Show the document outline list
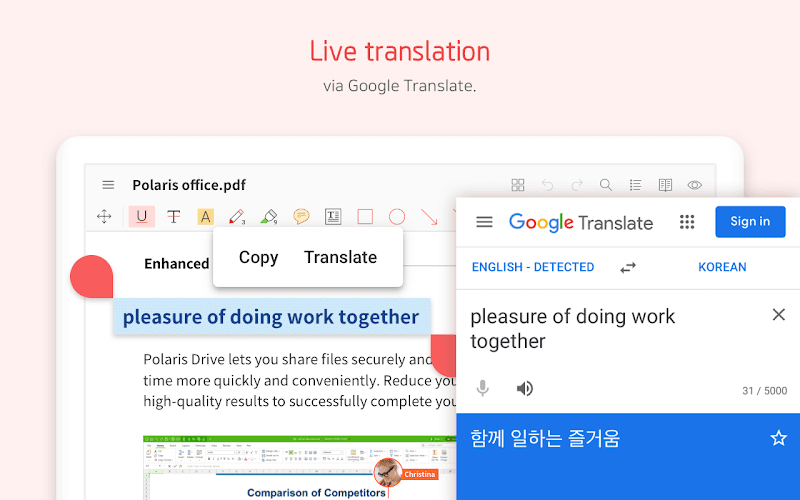This screenshot has height=500, width=800. click(x=635, y=185)
